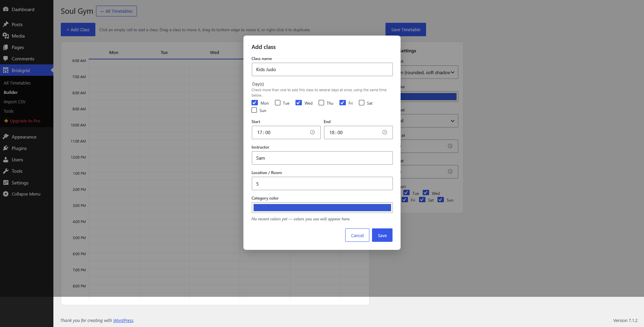Uncheck the Fri day checkbox in dialog
Screen dimensions: 644x327
click(342, 103)
